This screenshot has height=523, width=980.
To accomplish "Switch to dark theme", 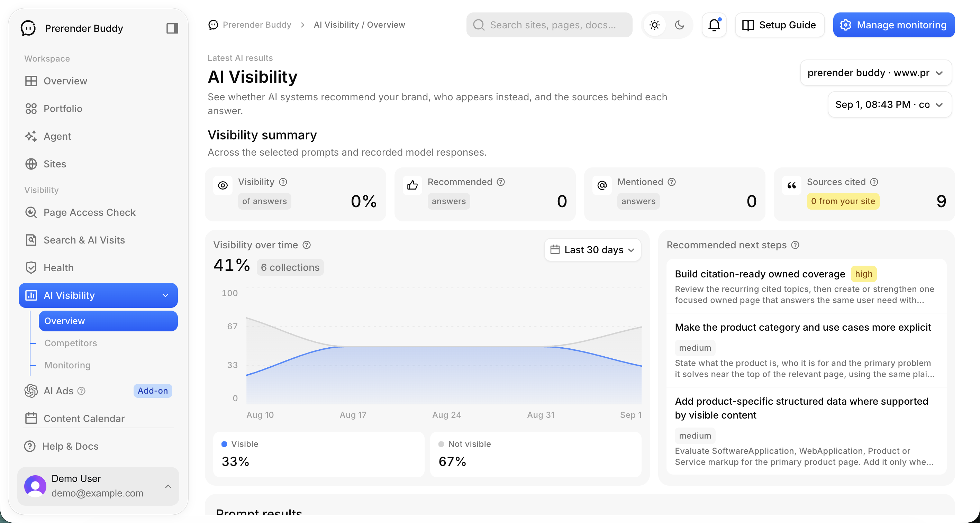I will (x=680, y=25).
